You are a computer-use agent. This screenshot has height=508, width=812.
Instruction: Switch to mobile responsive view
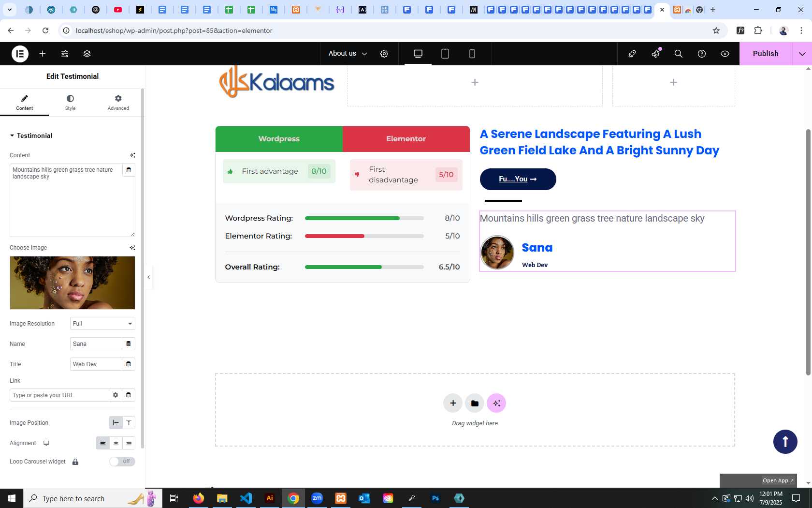tap(472, 54)
